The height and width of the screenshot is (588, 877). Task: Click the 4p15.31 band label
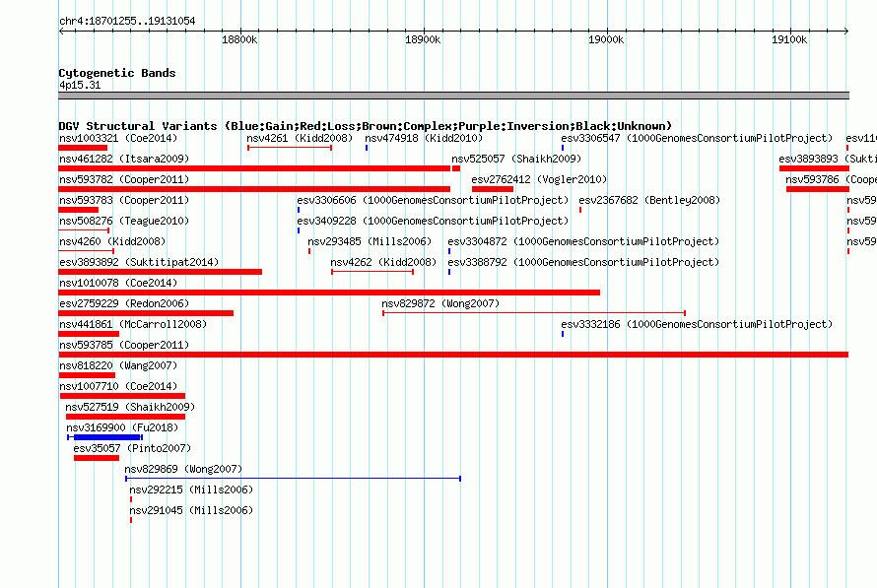click(80, 85)
